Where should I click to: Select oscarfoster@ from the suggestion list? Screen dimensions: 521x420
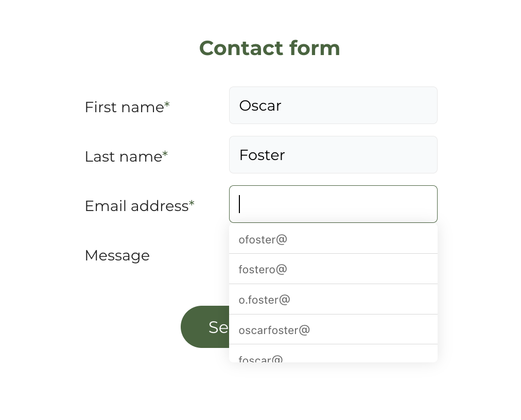pos(333,329)
